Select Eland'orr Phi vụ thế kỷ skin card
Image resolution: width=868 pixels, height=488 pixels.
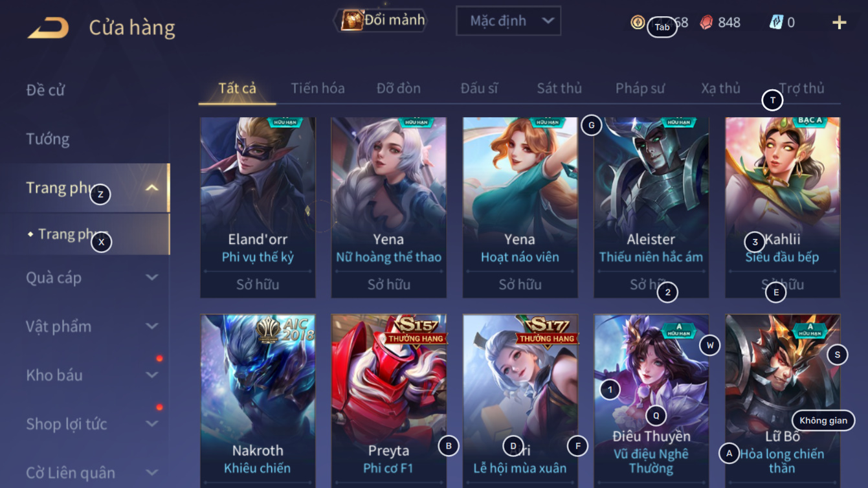pos(258,207)
